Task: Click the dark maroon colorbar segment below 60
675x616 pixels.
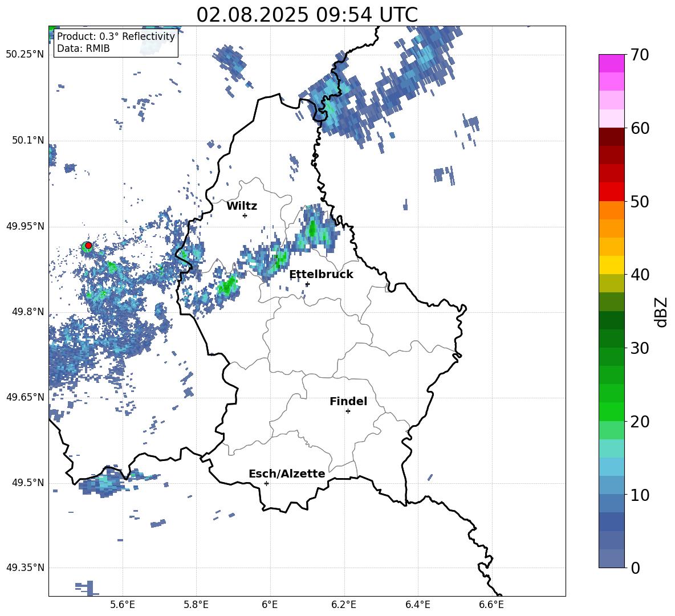Action: [611, 137]
